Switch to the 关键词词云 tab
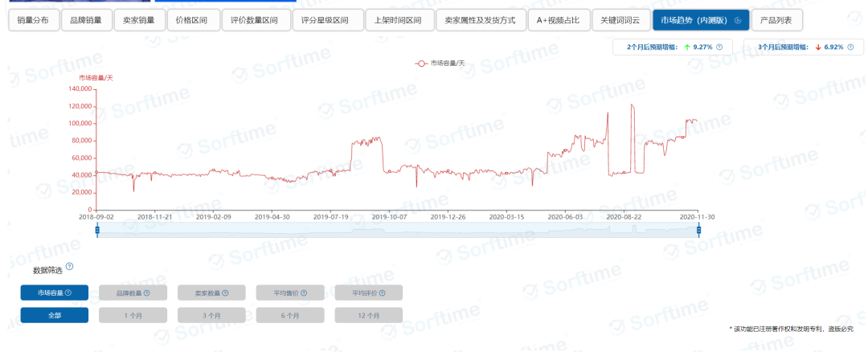 coord(617,20)
